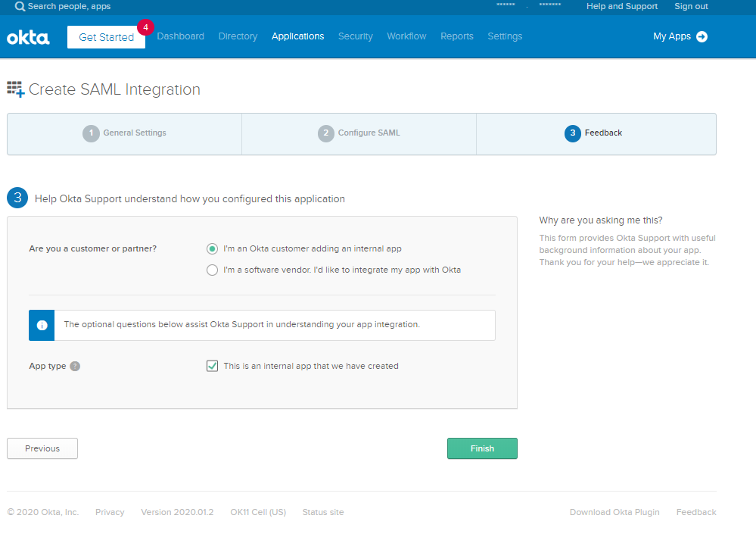Click the 'Are you a customer or partner?' label
Viewport: 756px width, 534px height.
point(92,249)
